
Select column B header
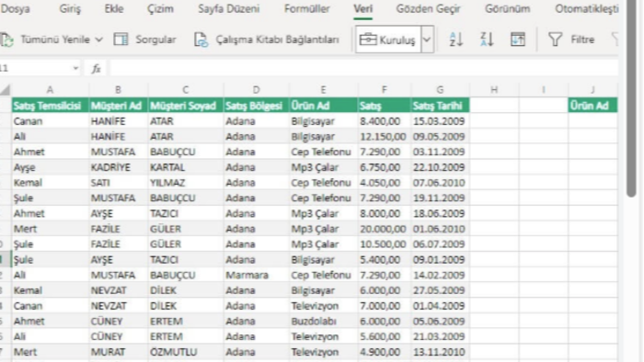(119, 90)
